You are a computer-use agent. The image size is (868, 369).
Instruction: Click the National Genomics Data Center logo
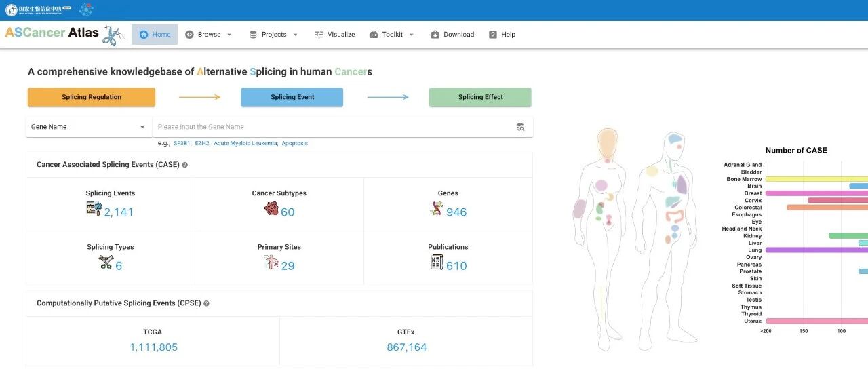pyautogui.click(x=38, y=10)
